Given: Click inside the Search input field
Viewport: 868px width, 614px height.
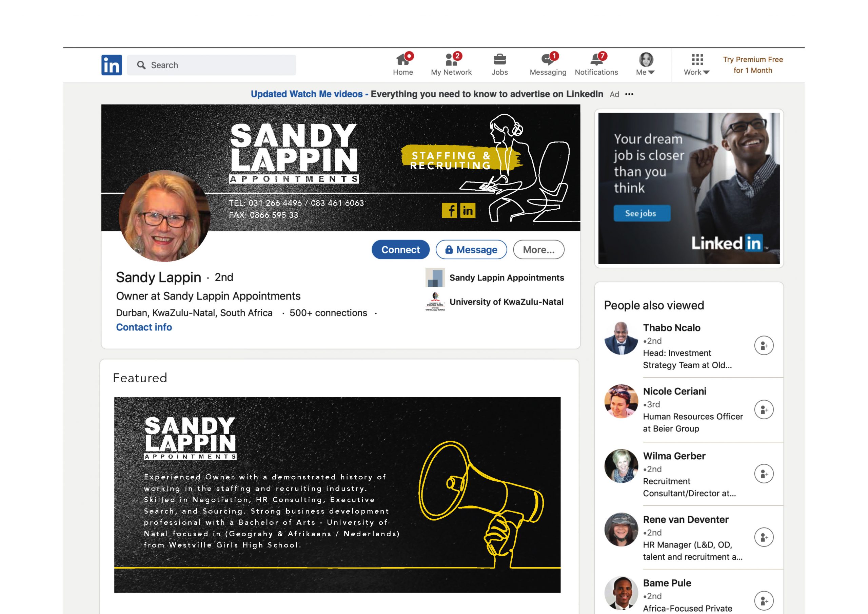Looking at the screenshot, I should [x=211, y=65].
